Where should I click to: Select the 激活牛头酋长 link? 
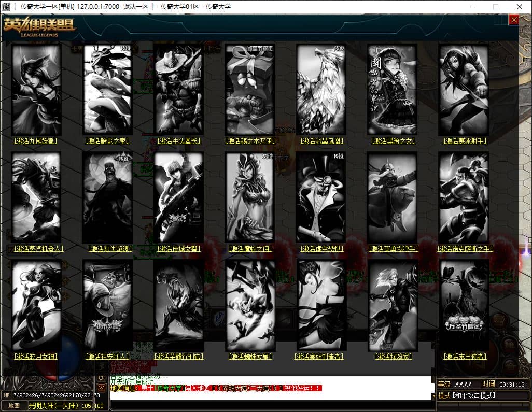179,141
